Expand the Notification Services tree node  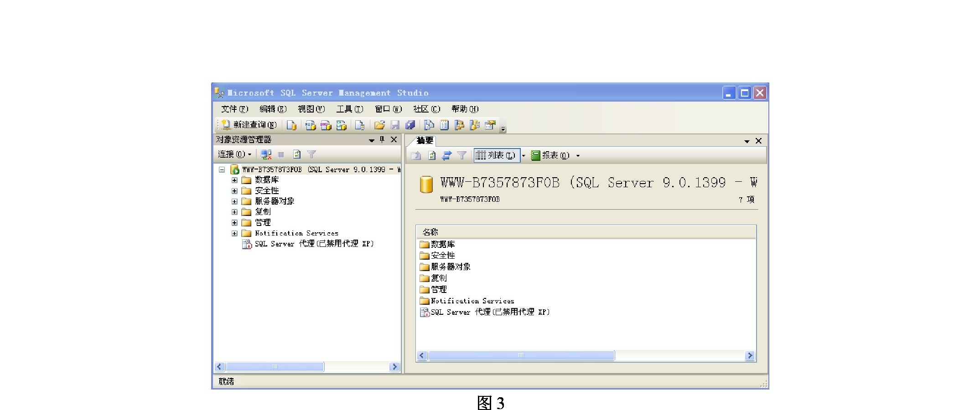234,233
